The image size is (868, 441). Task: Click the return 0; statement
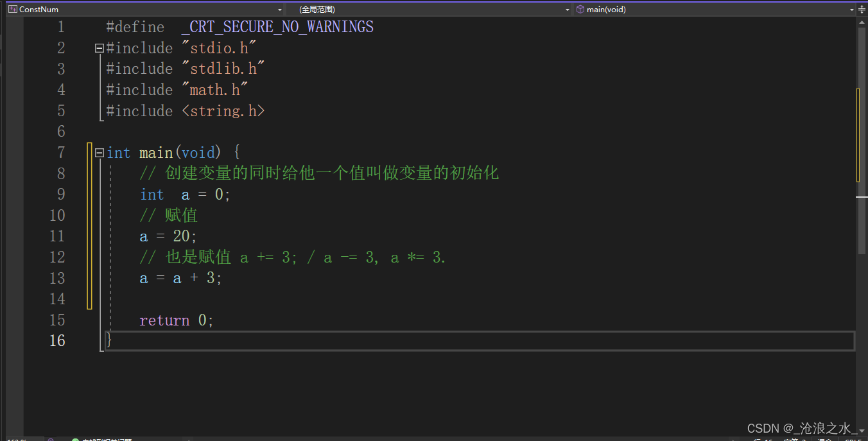(177, 320)
